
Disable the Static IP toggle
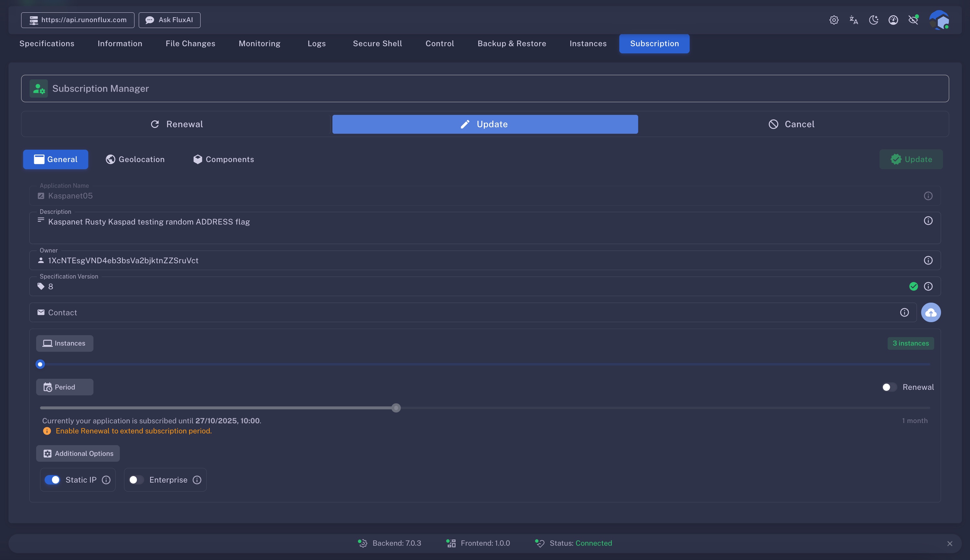pyautogui.click(x=52, y=480)
